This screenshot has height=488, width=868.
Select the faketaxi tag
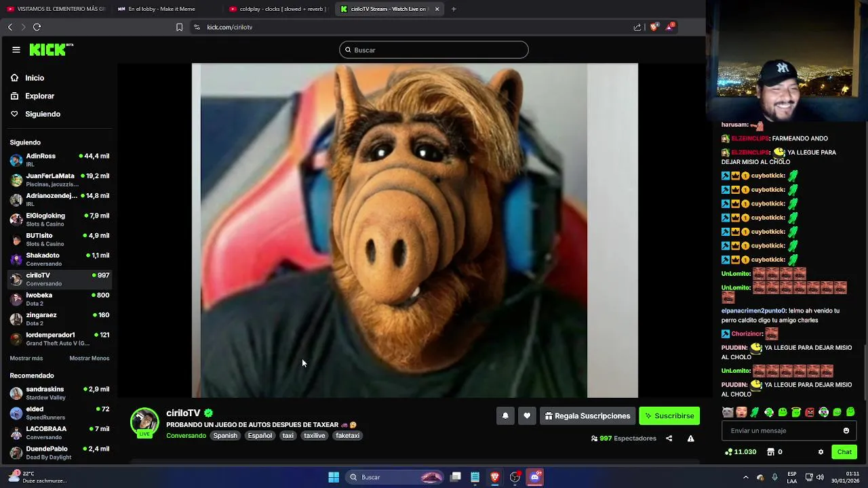[347, 436]
